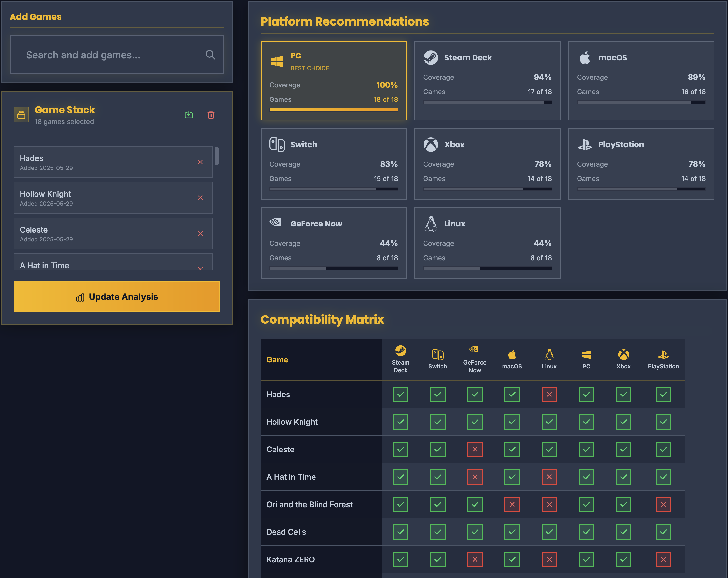Image resolution: width=728 pixels, height=578 pixels.
Task: Toggle the Hades Linux compatibility box
Action: 549,394
